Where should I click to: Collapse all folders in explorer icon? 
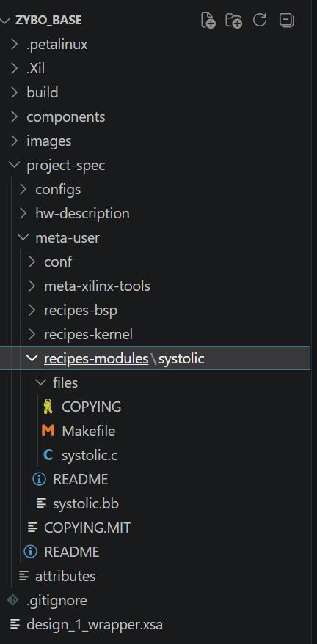click(x=286, y=20)
